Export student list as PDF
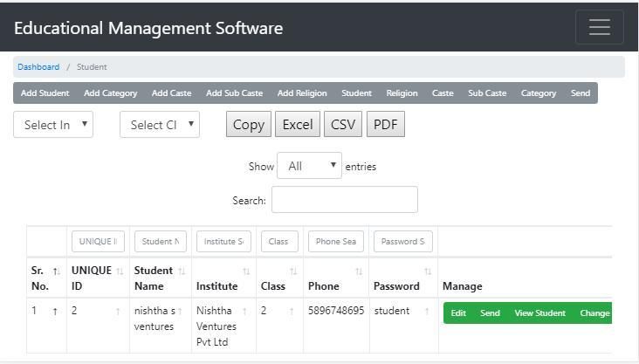639x364 pixels. pyautogui.click(x=385, y=125)
